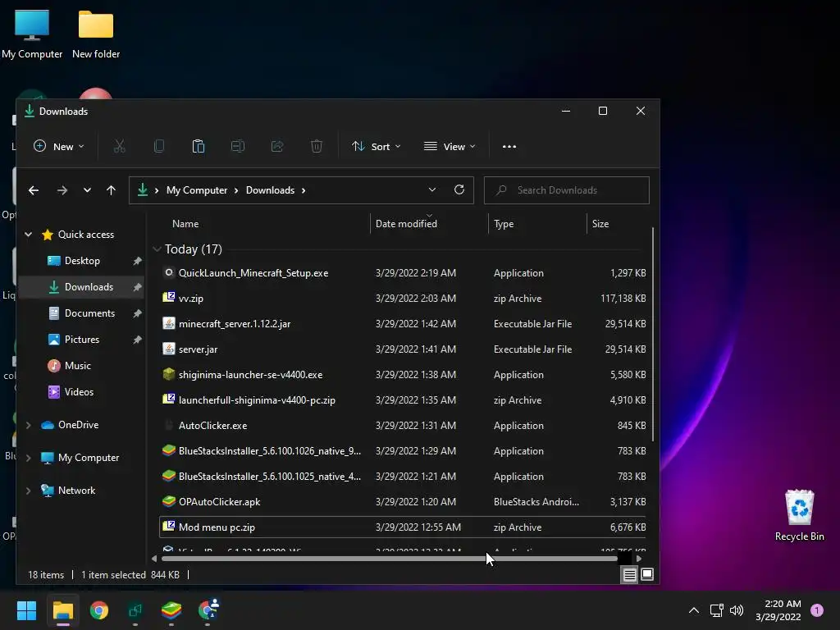The height and width of the screenshot is (630, 840).
Task: Open BlueStacks from the taskbar
Action: pyautogui.click(x=171, y=610)
